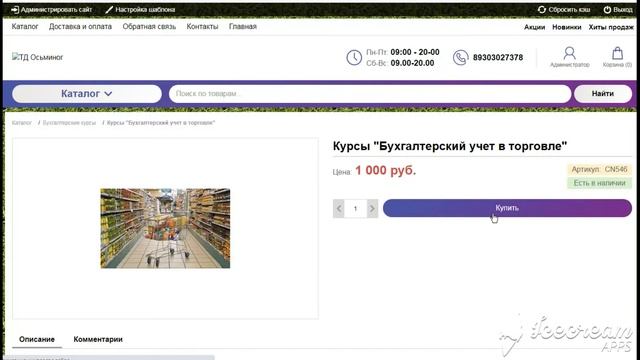Expand the purple 'Каталог' dropdown
The height and width of the screenshot is (360, 640).
point(87,94)
